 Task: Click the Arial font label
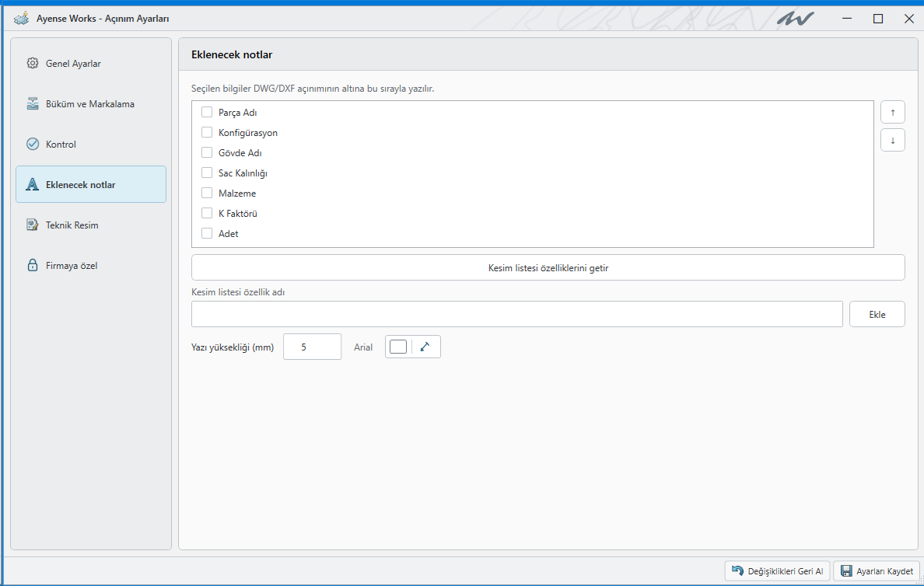(x=363, y=347)
